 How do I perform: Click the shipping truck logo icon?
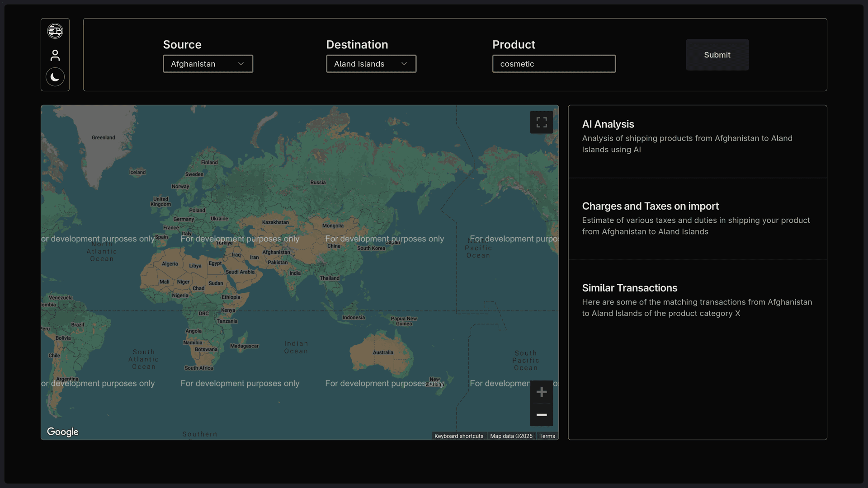point(55,31)
